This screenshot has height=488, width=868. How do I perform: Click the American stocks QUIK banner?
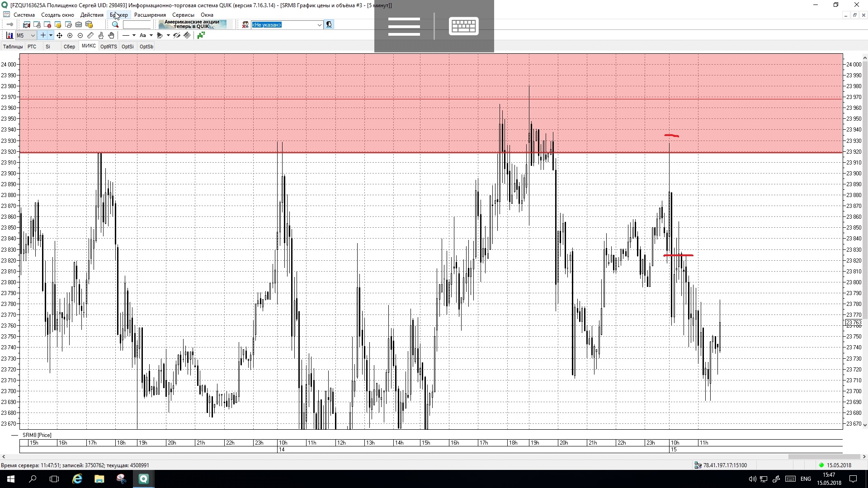192,24
